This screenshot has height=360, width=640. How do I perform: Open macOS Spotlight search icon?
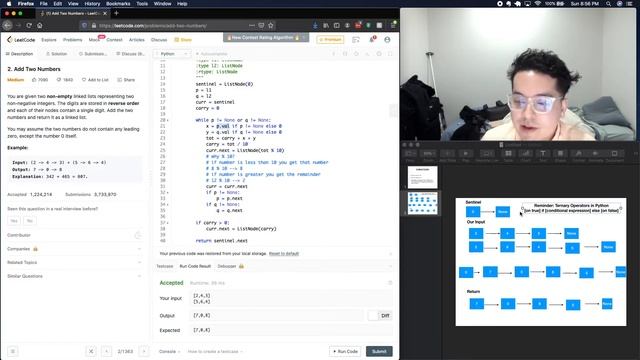[608, 4]
